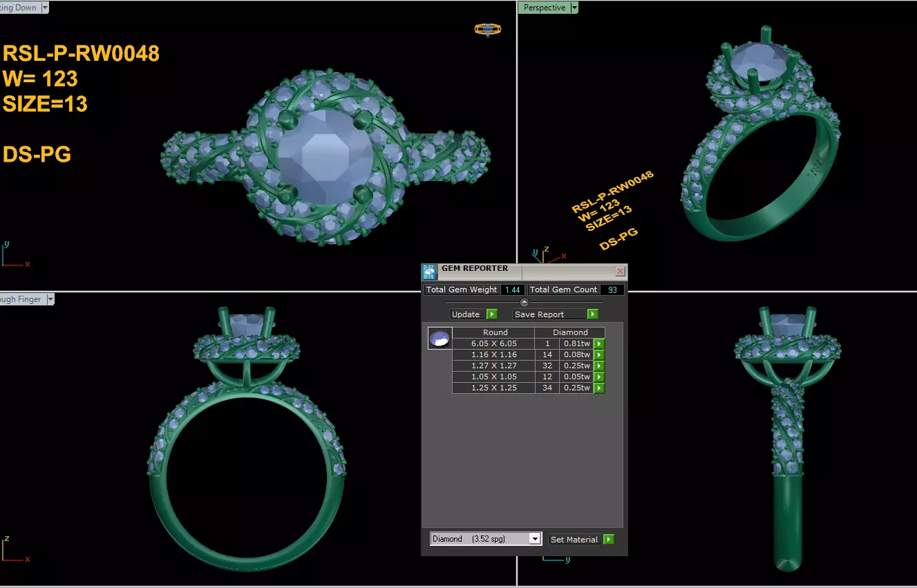Click the small ring gizmo icon in top viewport
Viewport: 917px width, 588px height.
click(487, 29)
